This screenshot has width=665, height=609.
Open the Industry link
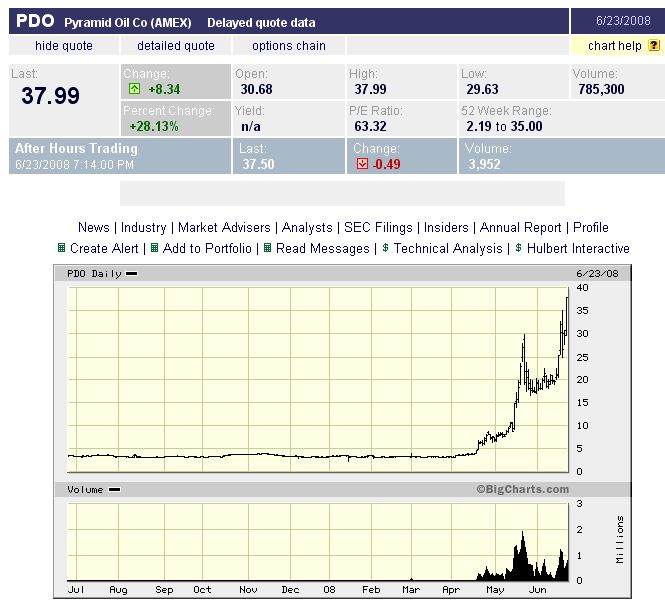pyautogui.click(x=143, y=227)
